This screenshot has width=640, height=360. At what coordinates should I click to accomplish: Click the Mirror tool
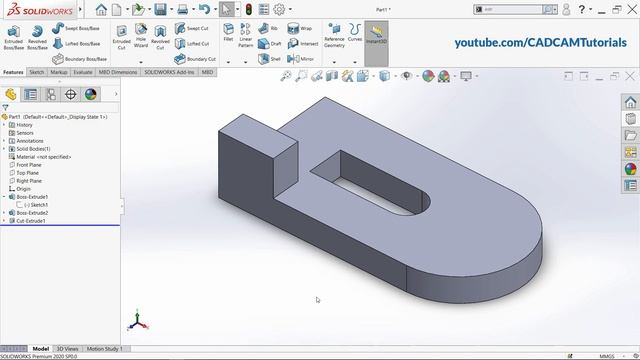[x=300, y=59]
